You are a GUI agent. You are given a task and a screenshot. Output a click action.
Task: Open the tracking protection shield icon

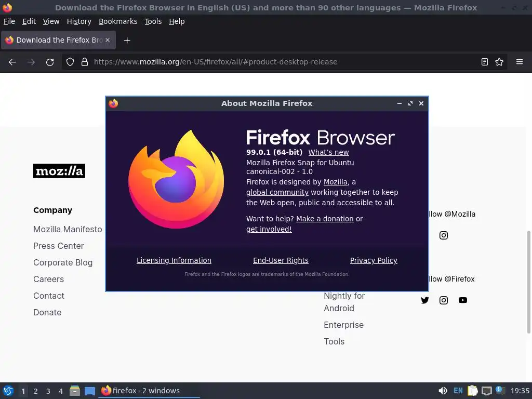point(70,62)
